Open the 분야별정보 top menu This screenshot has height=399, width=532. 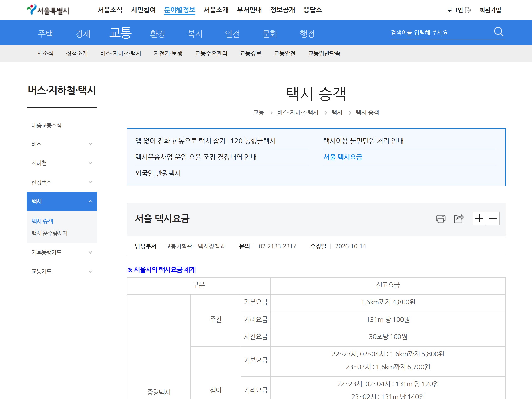180,10
